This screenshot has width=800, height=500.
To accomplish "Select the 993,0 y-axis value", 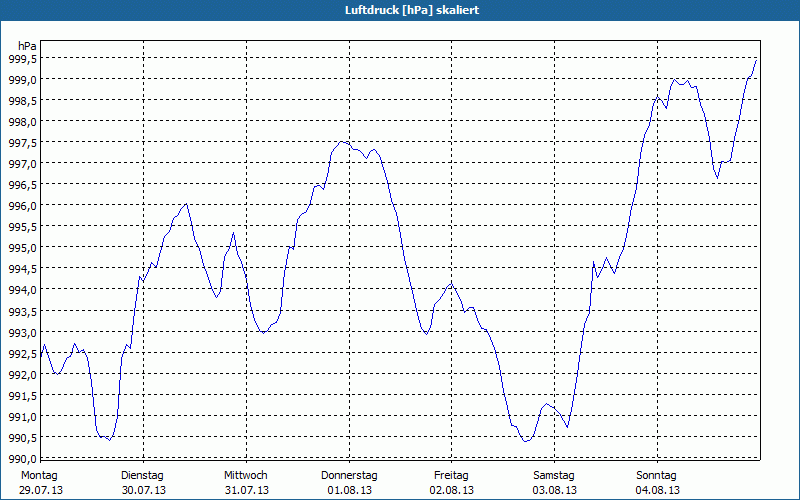I will coord(22,333).
